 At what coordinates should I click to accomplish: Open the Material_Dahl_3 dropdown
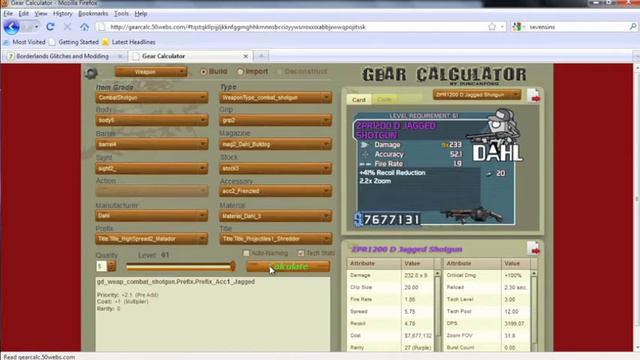(276, 216)
